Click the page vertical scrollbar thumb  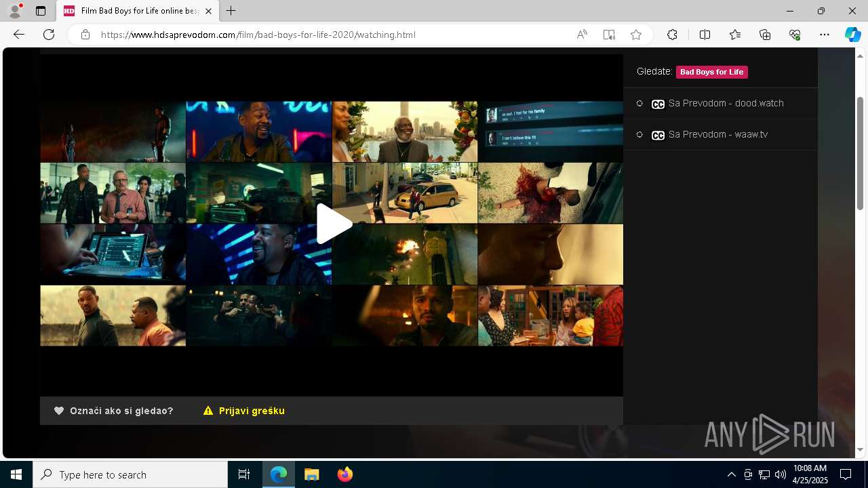click(x=861, y=153)
